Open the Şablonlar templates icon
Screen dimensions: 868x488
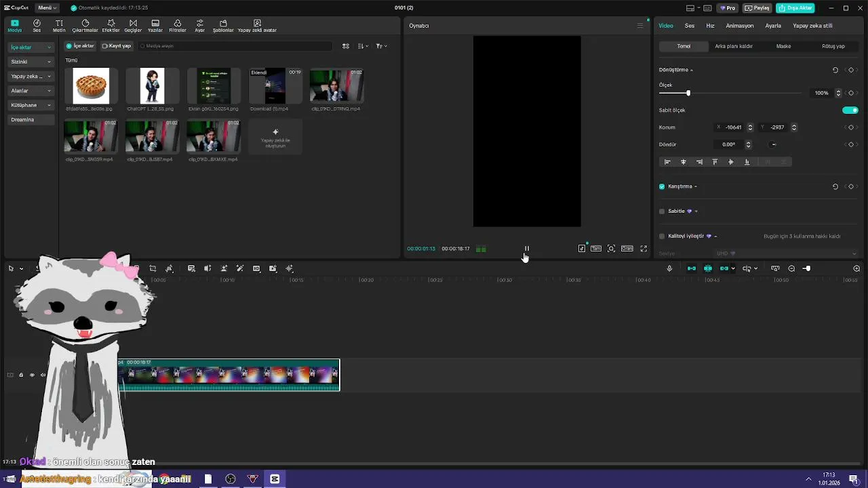[223, 26]
